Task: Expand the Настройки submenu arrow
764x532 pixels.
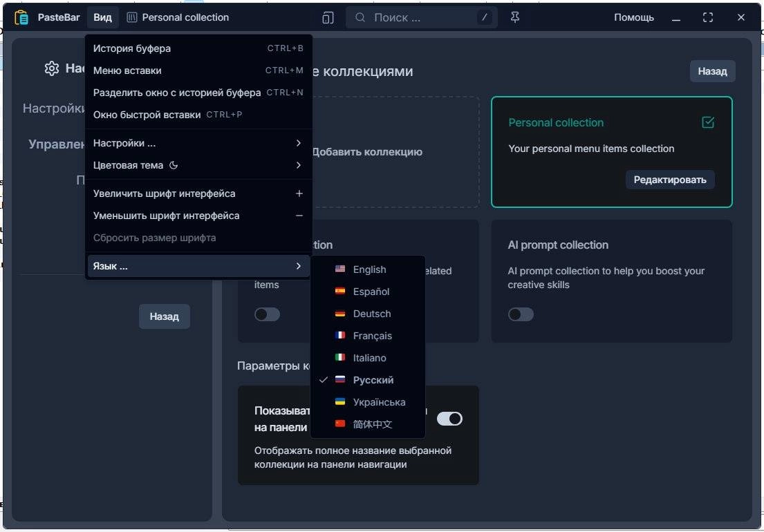Action: coord(299,143)
